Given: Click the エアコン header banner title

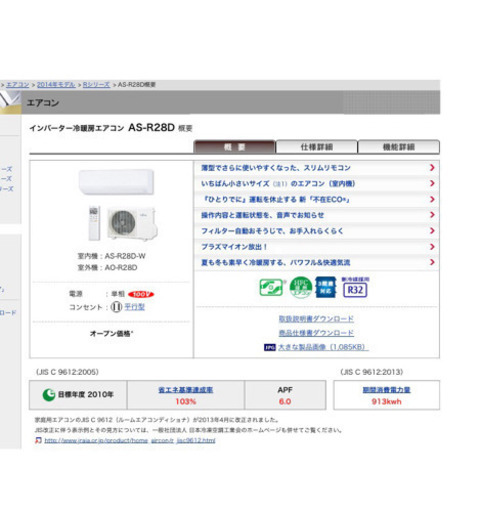Looking at the screenshot, I should pyautogui.click(x=43, y=103).
